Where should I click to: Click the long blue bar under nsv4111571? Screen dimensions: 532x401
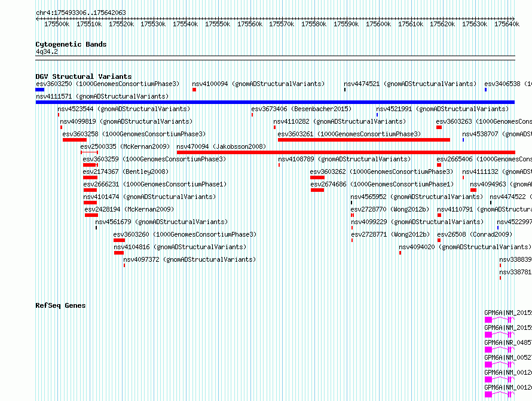(275, 102)
